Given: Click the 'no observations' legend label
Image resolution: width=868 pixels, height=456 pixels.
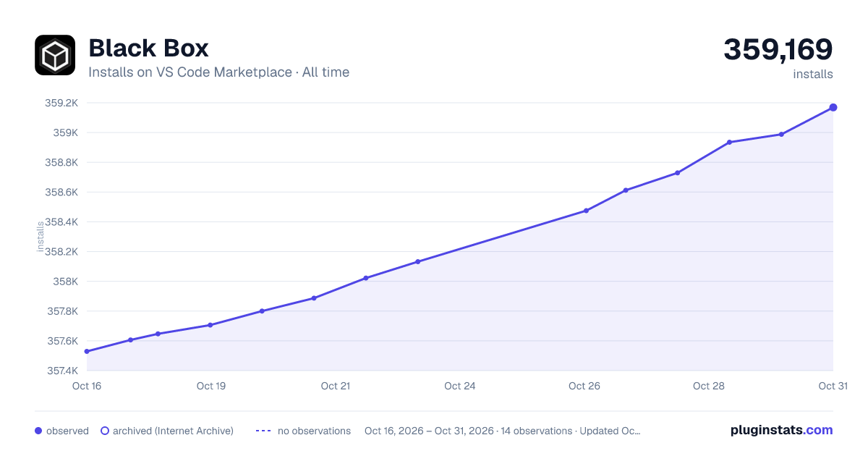Looking at the screenshot, I should [x=314, y=431].
